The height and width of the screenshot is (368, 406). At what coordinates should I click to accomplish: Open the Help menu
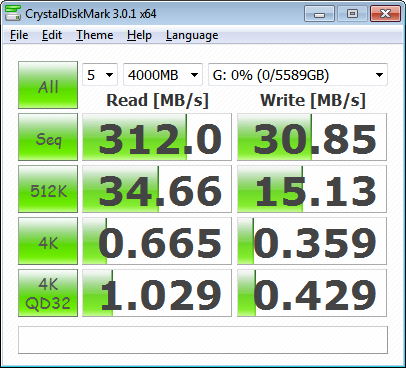139,35
